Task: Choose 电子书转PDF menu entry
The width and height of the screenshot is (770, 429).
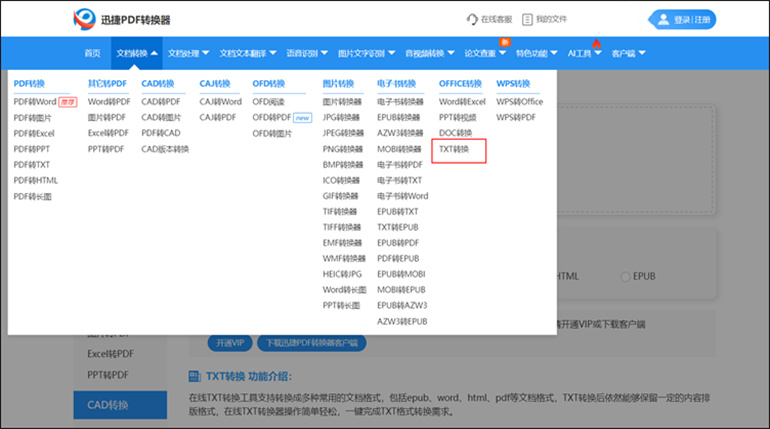Action: click(400, 164)
